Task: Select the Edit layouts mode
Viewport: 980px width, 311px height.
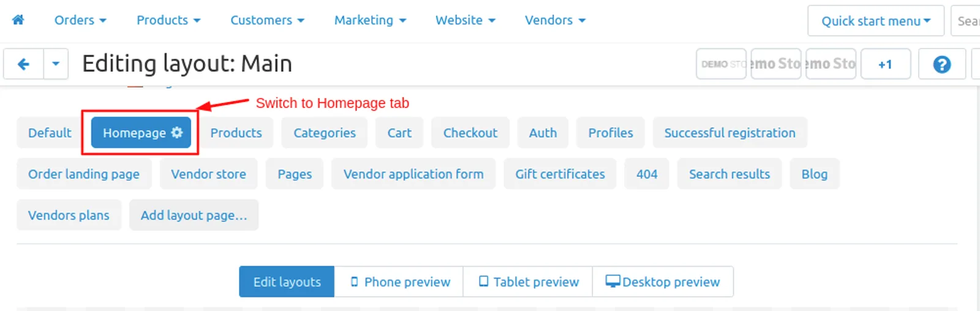Action: coord(287,282)
